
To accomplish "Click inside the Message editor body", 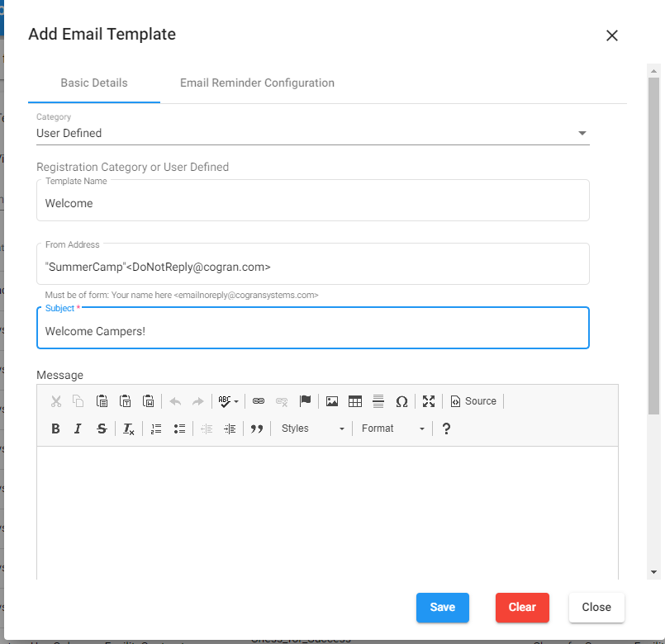I will click(x=327, y=513).
